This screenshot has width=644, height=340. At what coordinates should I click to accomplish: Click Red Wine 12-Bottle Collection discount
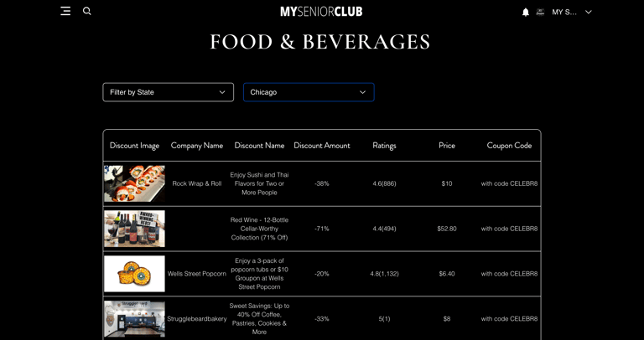click(259, 229)
